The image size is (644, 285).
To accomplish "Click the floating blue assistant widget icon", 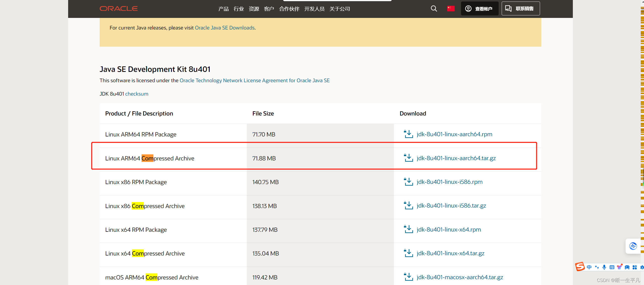I will [x=633, y=246].
